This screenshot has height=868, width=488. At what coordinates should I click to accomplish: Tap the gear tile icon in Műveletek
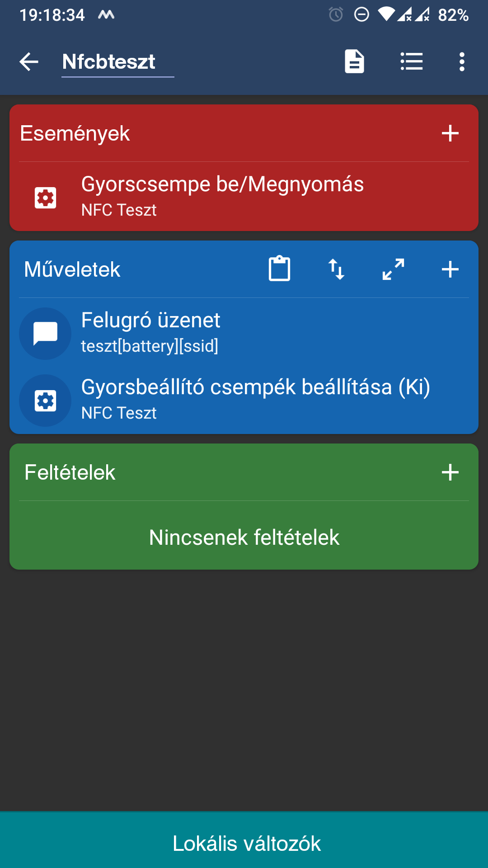click(x=45, y=401)
